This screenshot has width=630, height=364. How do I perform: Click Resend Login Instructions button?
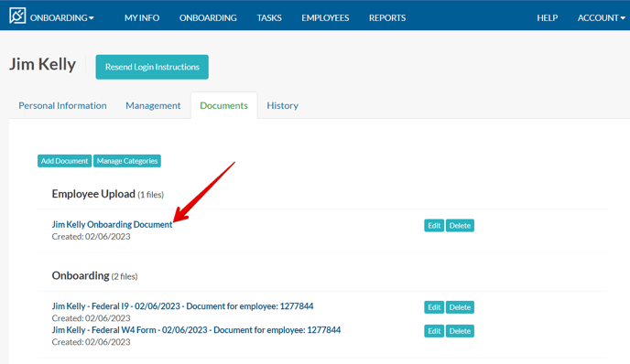(152, 67)
